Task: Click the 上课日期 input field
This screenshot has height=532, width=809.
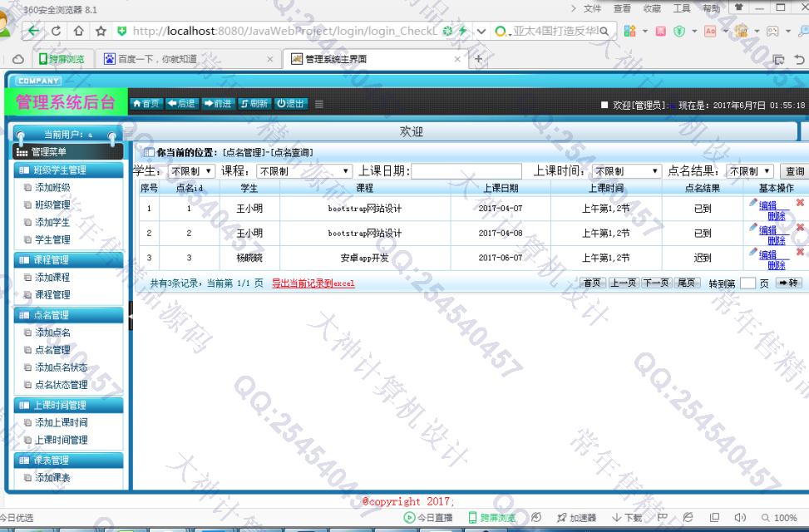Action: pos(467,170)
